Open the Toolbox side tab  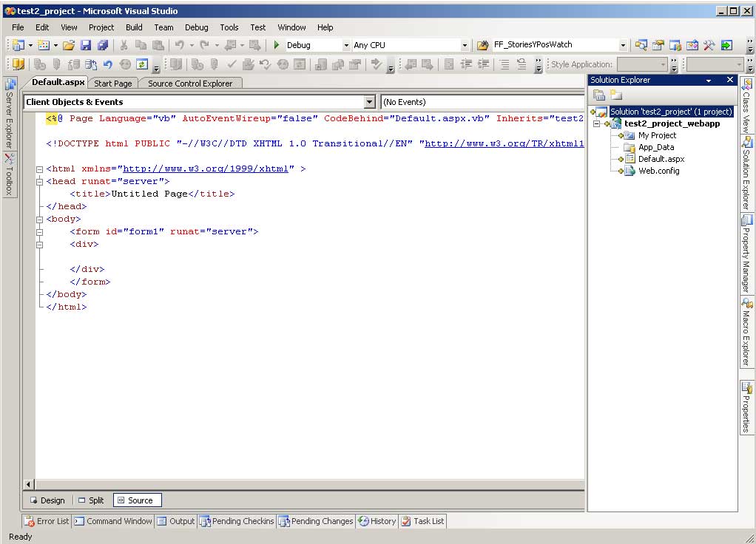click(x=10, y=174)
